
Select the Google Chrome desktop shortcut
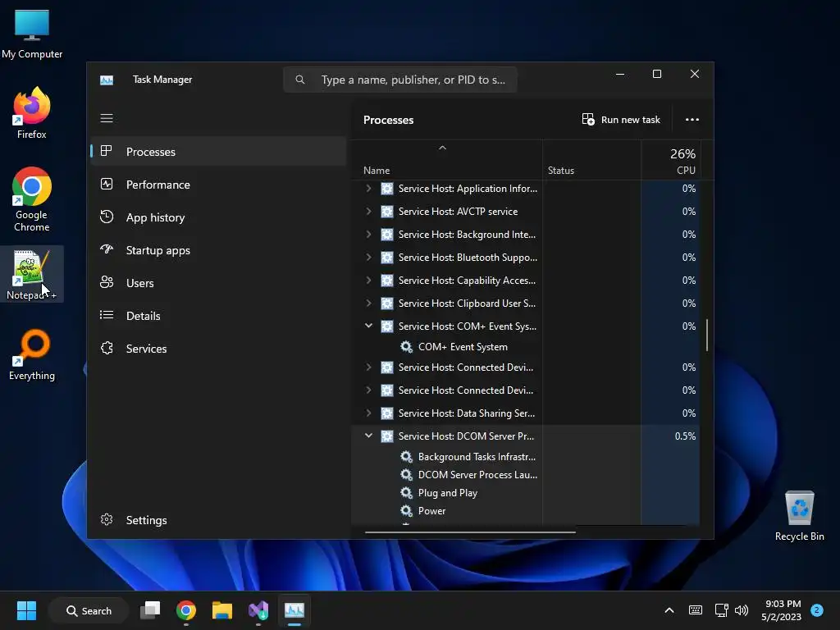(x=32, y=199)
